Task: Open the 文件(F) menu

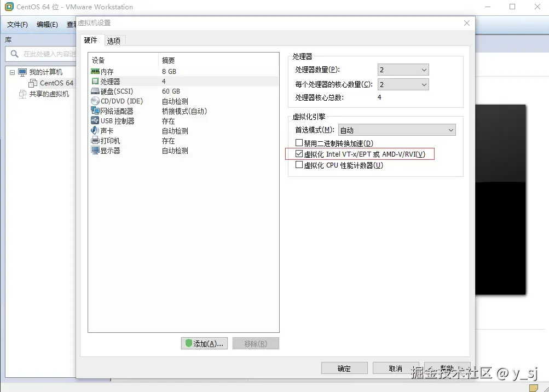Action: [x=17, y=24]
